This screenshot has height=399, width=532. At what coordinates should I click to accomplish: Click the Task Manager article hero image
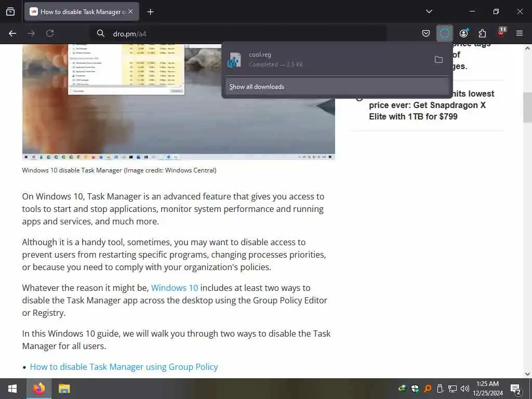click(x=179, y=102)
